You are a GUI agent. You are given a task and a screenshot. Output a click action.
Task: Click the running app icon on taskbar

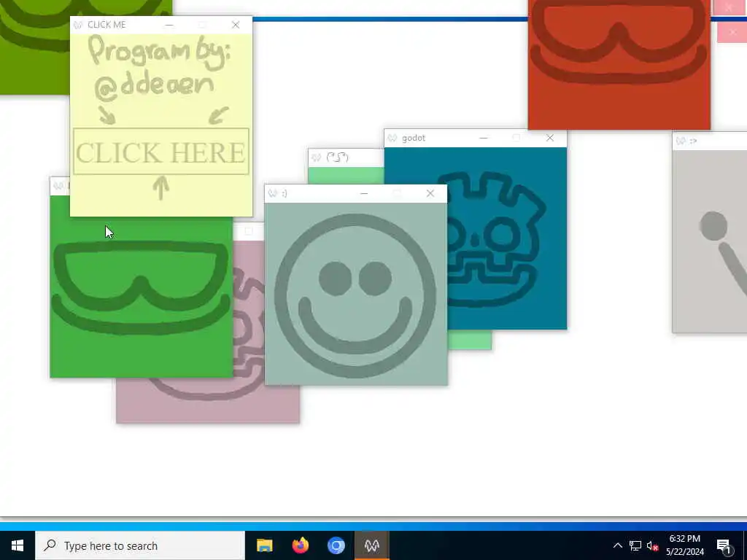point(371,545)
